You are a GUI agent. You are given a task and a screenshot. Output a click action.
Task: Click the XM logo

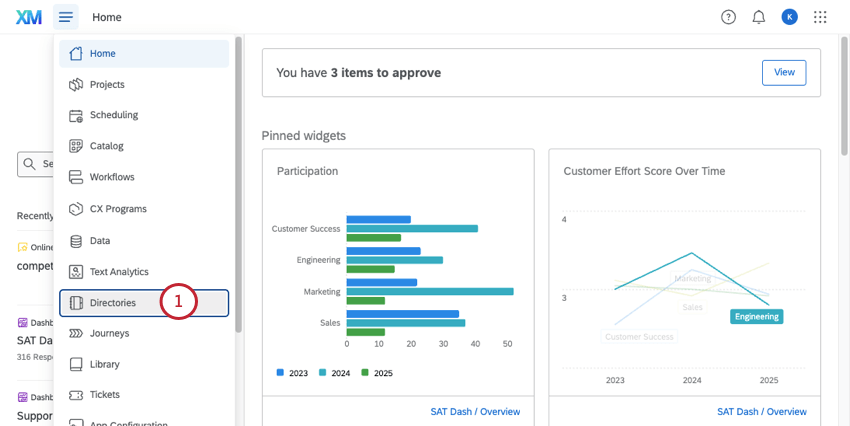tap(29, 17)
